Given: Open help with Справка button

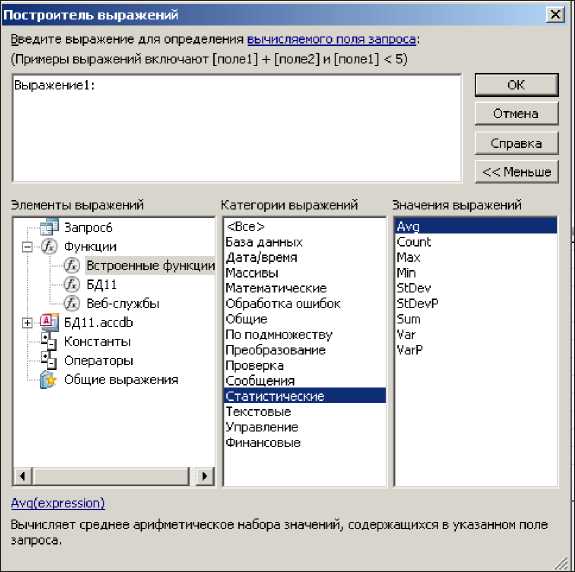Looking at the screenshot, I should [x=516, y=143].
